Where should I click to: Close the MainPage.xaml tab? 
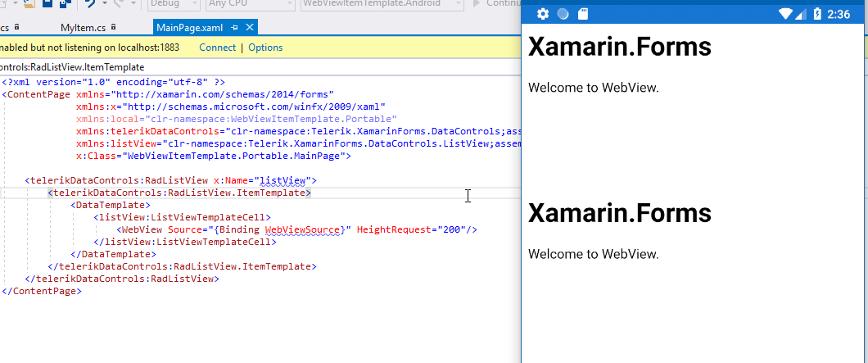(x=250, y=28)
